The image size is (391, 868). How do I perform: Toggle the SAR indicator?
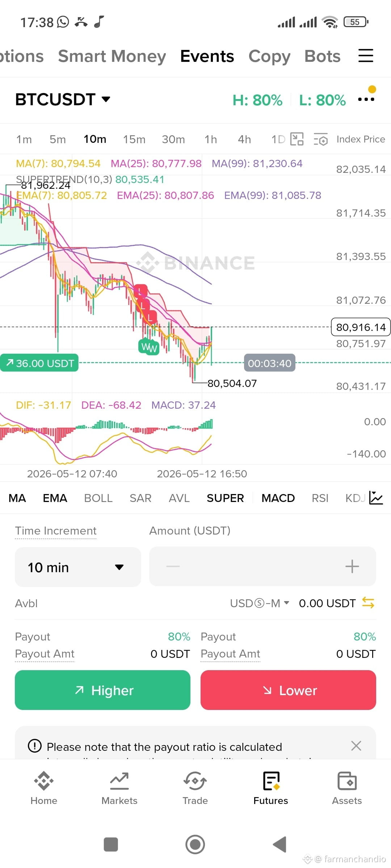tap(140, 498)
